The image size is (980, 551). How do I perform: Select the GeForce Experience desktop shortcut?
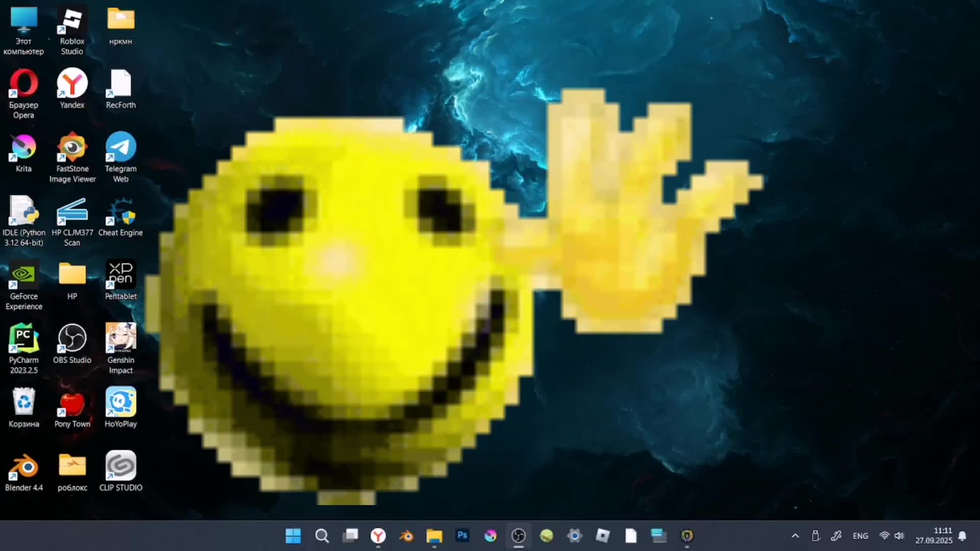tap(23, 286)
